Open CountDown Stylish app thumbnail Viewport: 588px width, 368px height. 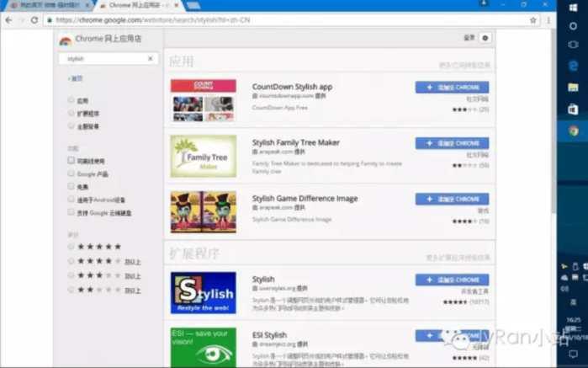204,100
